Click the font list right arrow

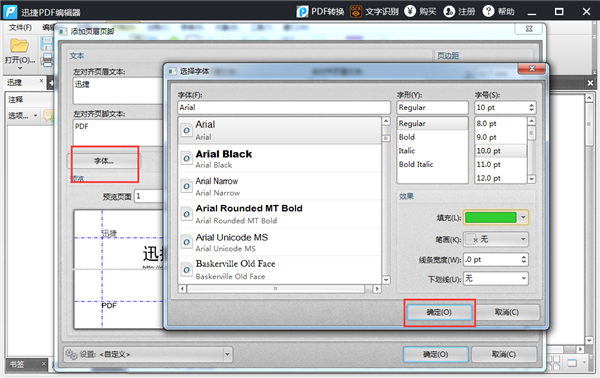377,289
